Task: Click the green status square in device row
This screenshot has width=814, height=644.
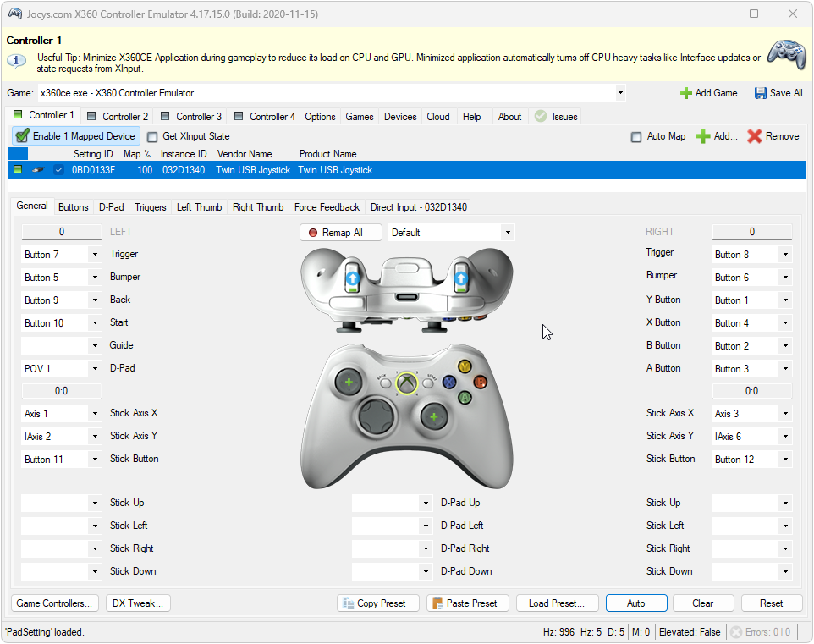Action: pos(18,169)
